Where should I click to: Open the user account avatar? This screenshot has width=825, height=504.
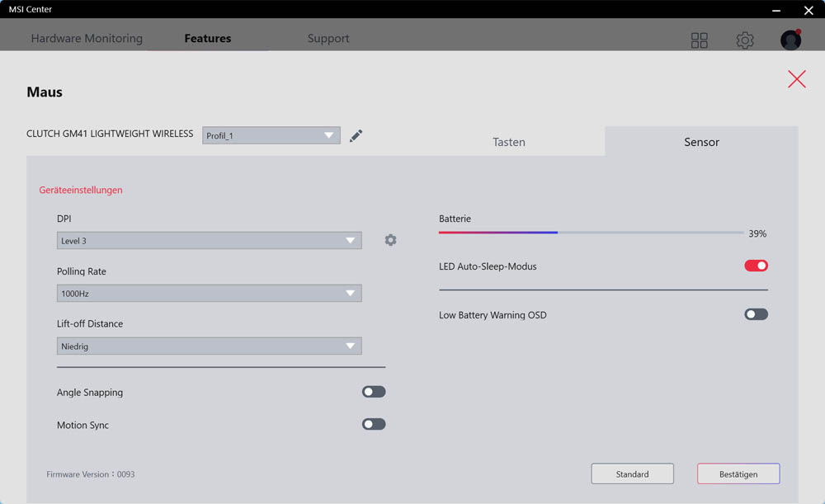point(790,40)
